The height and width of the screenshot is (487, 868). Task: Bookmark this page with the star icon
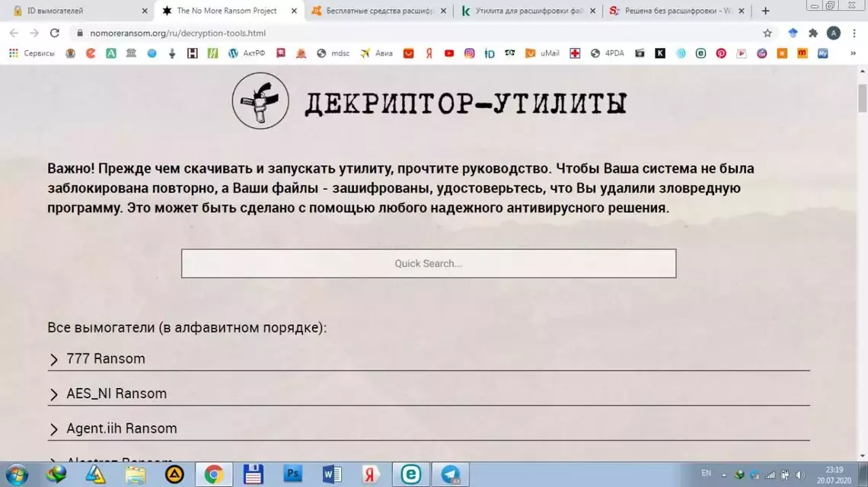coord(767,33)
